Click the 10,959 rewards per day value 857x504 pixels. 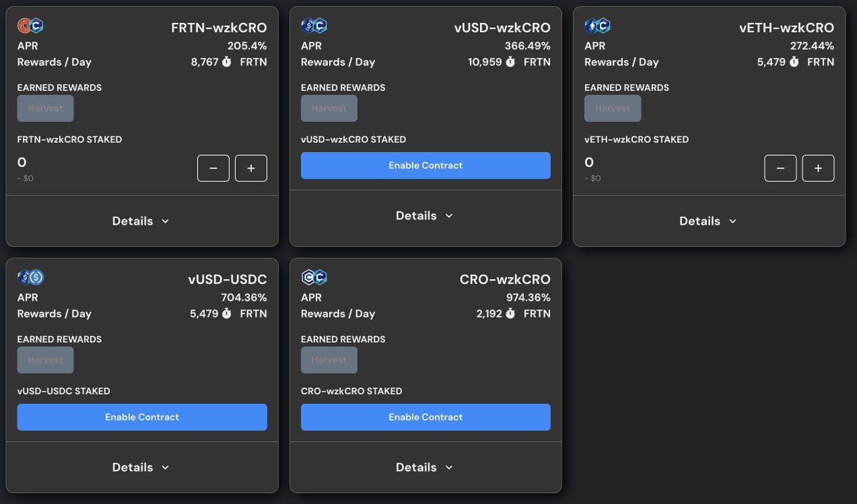click(485, 62)
